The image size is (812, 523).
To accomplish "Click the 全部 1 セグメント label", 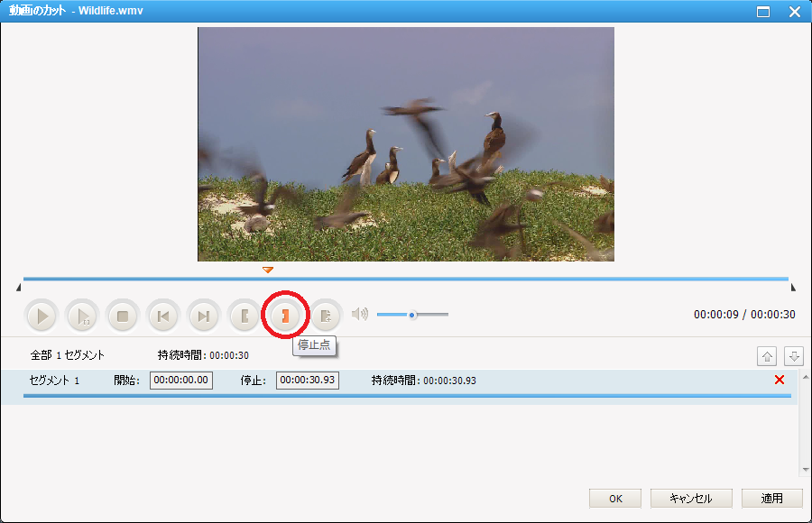I will click(x=68, y=355).
